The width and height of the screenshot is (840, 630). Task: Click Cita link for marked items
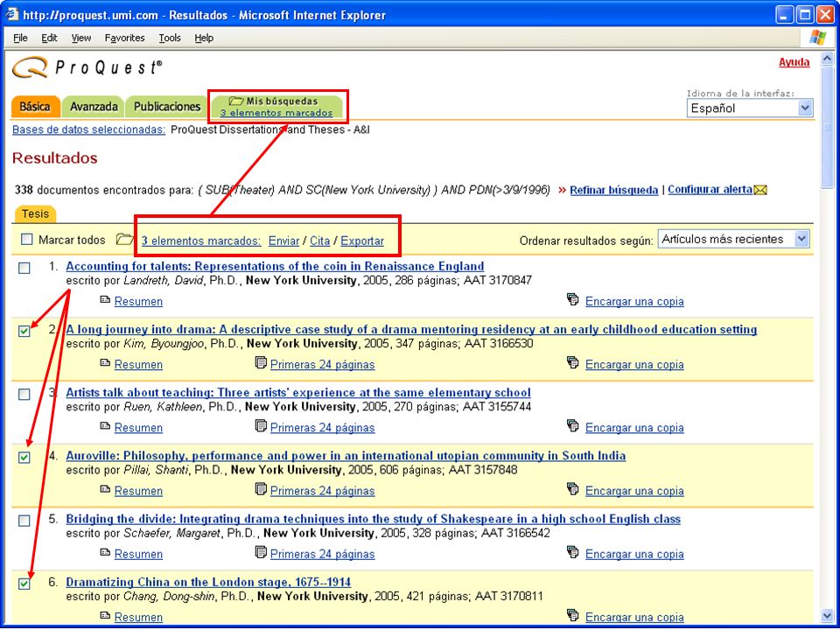pos(320,241)
